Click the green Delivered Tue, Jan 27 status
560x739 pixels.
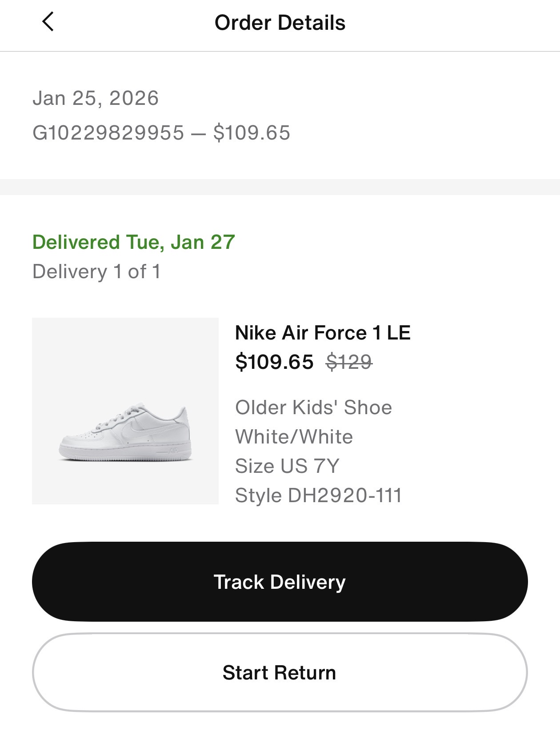pyautogui.click(x=134, y=243)
